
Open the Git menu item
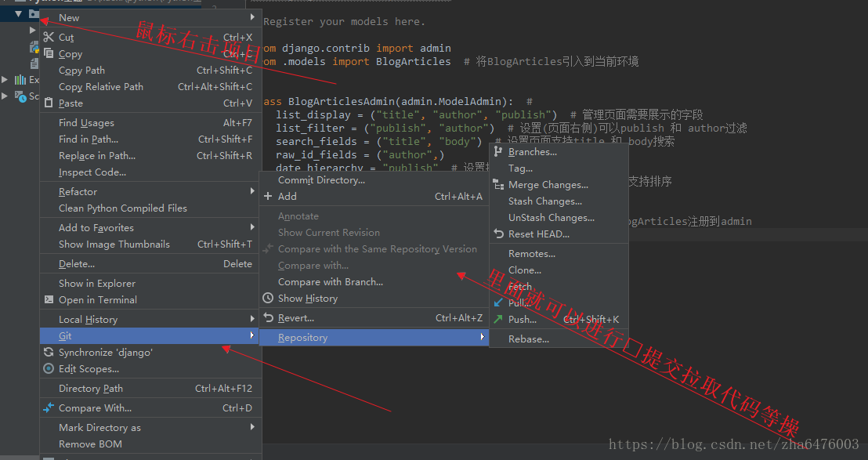[x=150, y=336]
